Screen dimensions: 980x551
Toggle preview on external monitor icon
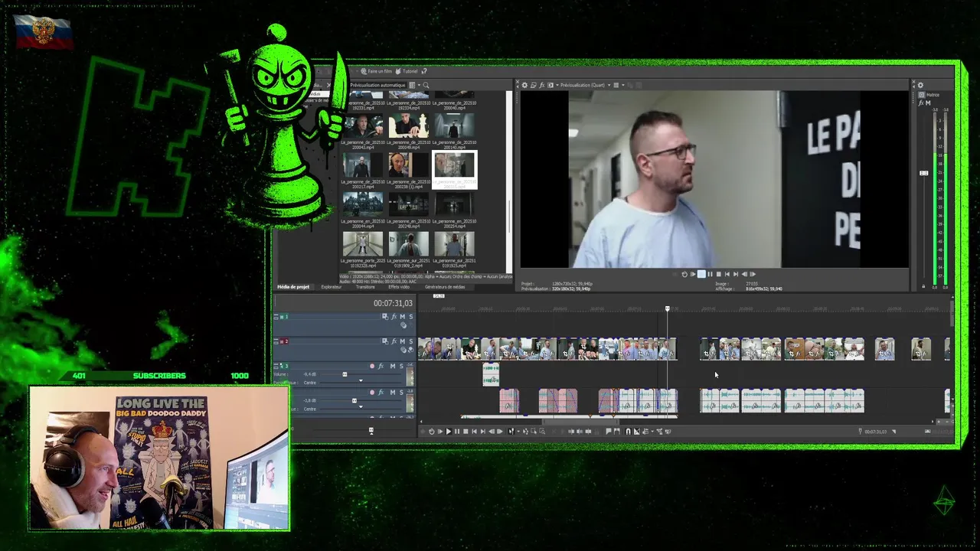tap(534, 85)
